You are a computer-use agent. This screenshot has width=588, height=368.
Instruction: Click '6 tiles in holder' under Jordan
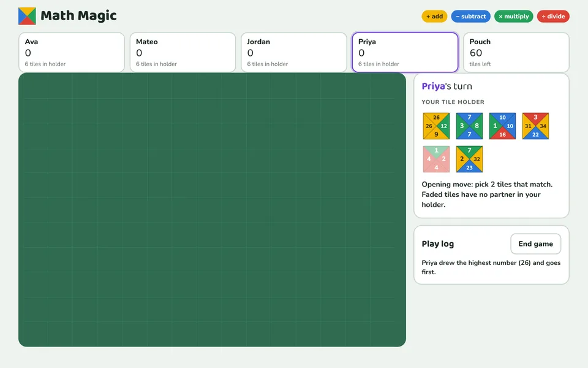[x=268, y=64]
